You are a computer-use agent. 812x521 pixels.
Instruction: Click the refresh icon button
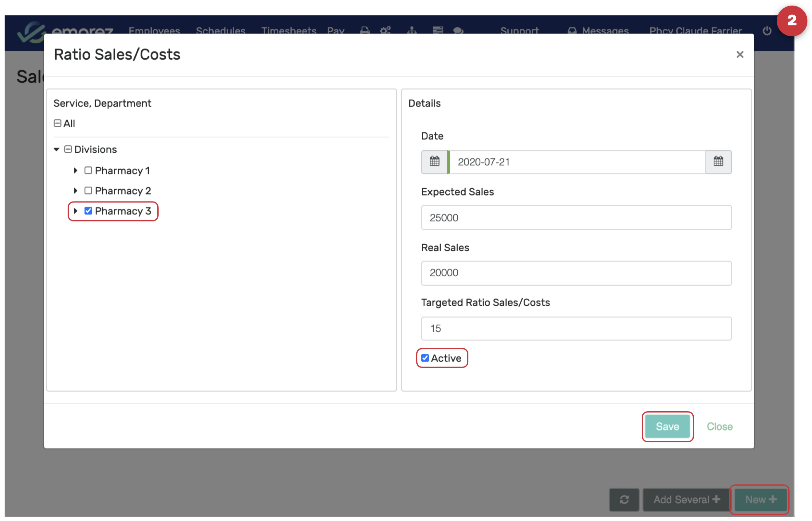[x=624, y=499]
